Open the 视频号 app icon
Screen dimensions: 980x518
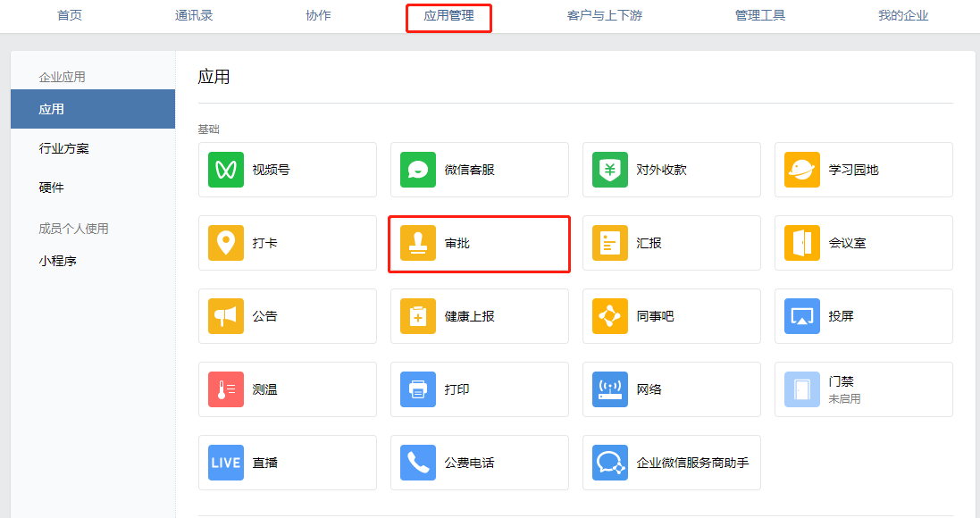pos(226,170)
